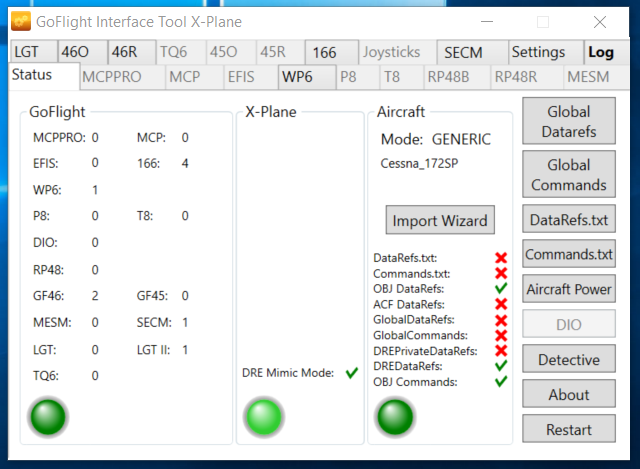Click the Aircraft green status LED
Screen dimensions: 640x469
(x=395, y=417)
